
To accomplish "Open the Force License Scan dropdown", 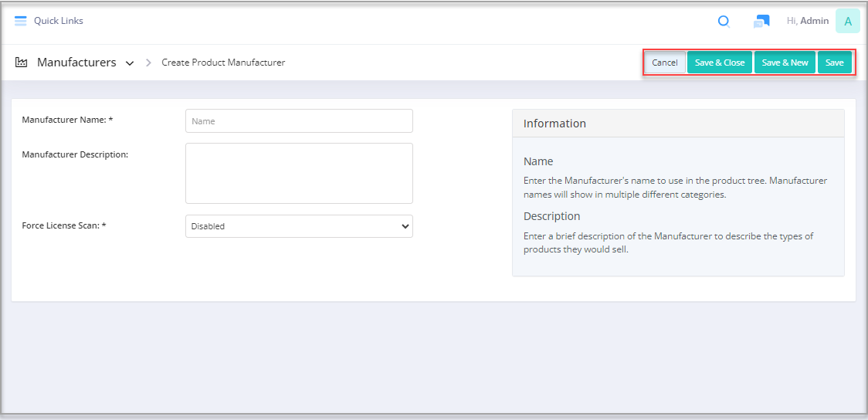I will click(299, 226).
